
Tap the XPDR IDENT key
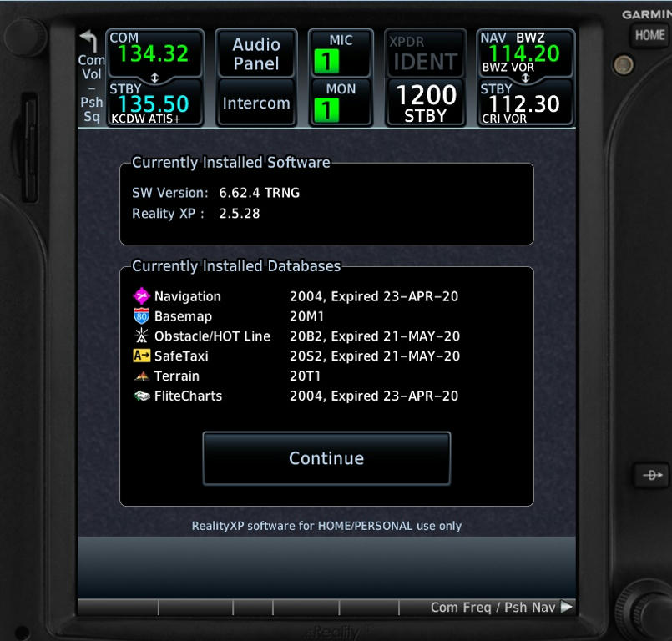(425, 53)
